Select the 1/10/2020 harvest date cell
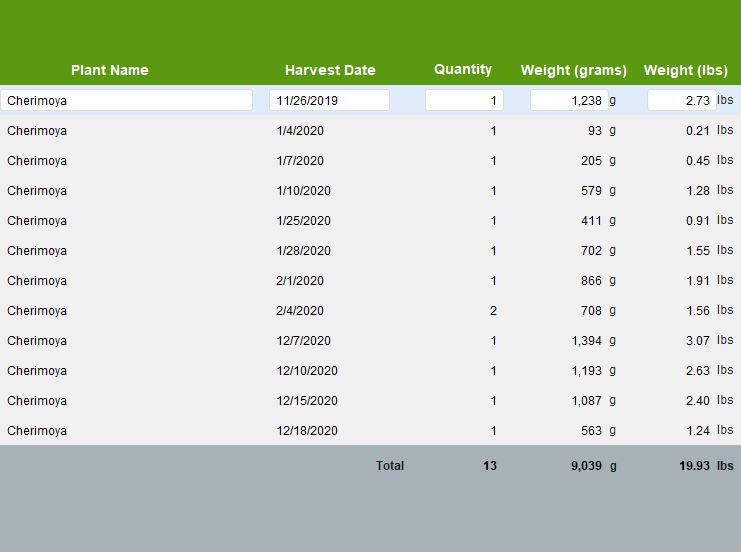 303,190
